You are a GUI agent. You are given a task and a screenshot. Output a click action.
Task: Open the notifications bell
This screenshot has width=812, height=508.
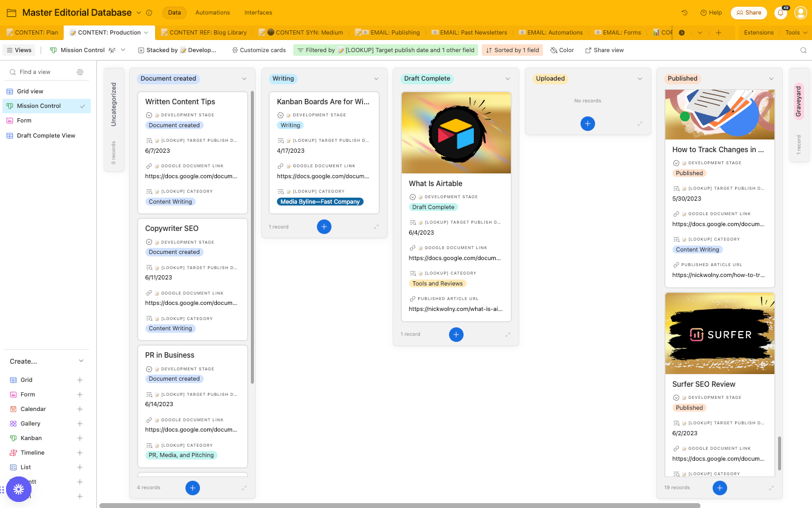point(780,13)
